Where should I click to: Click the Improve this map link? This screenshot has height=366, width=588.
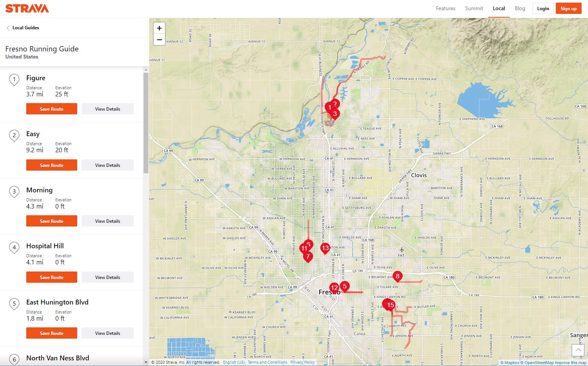[x=571, y=363]
